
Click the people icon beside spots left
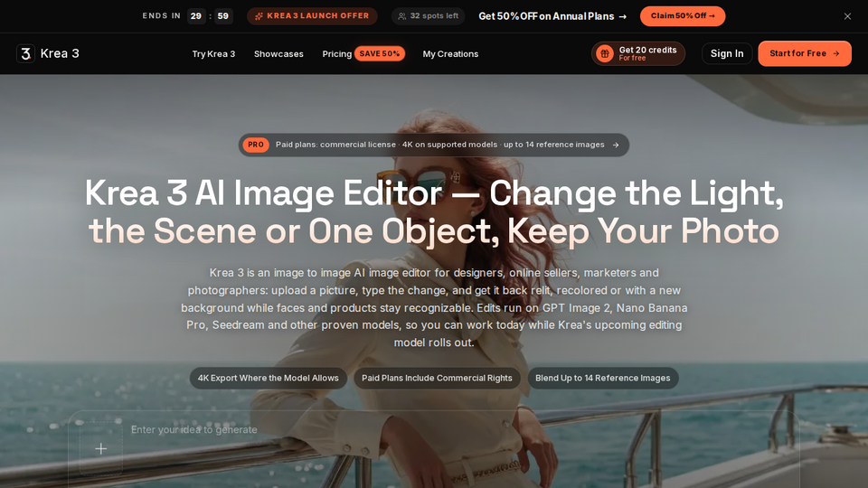401,16
